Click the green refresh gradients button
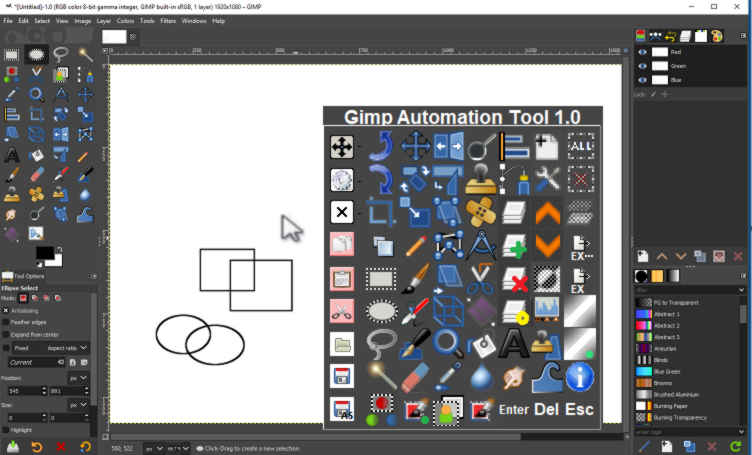752x455 pixels. tap(735, 447)
